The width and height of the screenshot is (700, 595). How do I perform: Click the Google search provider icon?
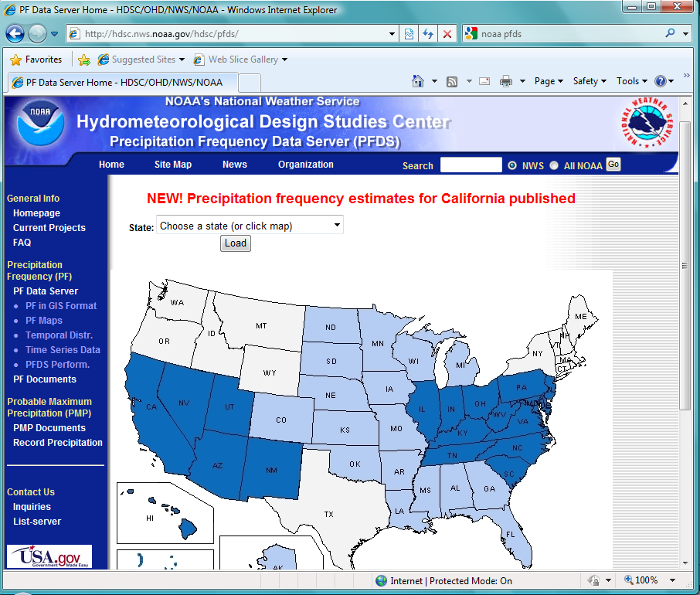click(x=471, y=33)
